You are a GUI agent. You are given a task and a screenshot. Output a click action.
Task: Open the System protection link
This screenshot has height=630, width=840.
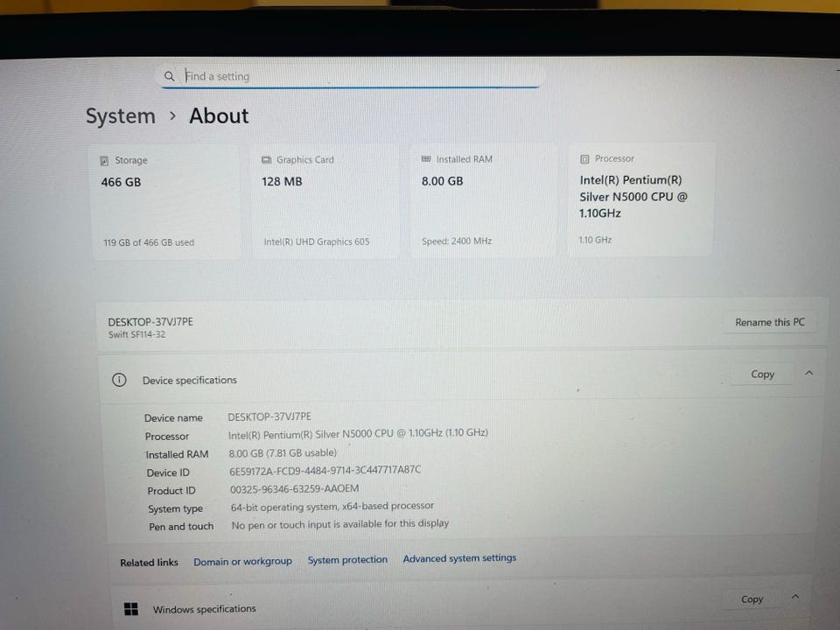pyautogui.click(x=347, y=560)
